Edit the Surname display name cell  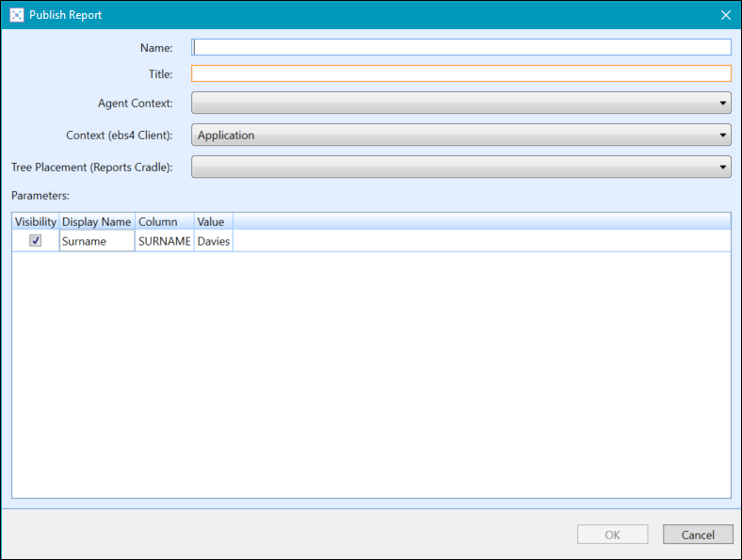[x=97, y=241]
